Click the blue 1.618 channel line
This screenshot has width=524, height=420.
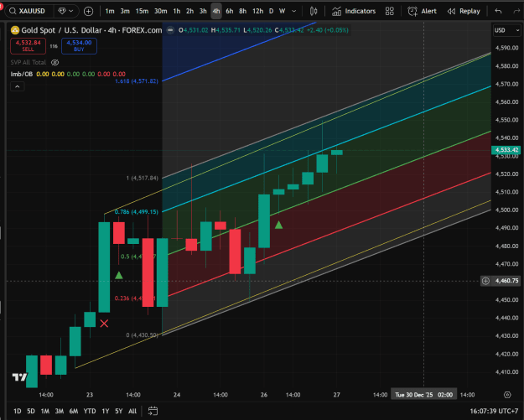(239, 52)
